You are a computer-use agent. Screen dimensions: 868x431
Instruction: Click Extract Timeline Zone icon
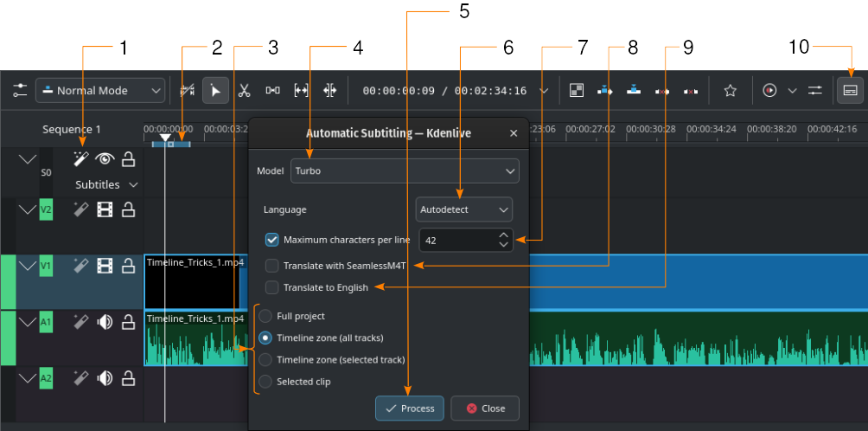tap(662, 91)
